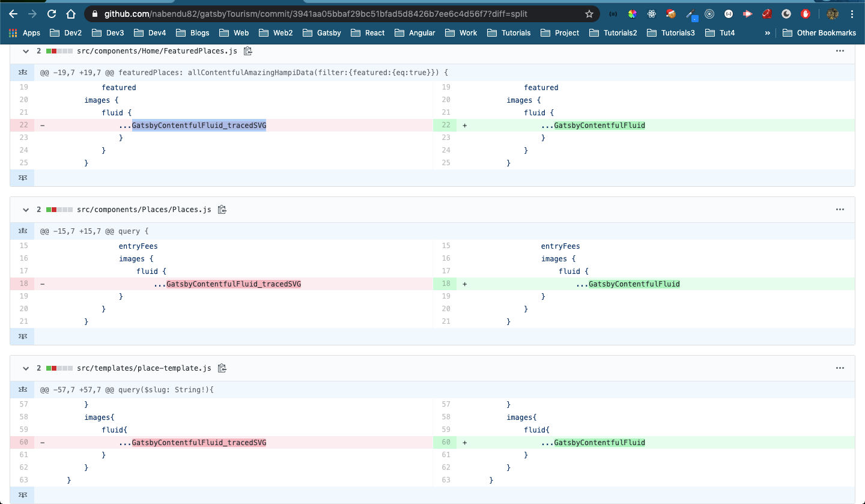Copy Places.js file path
865x504 pixels.
pos(222,210)
